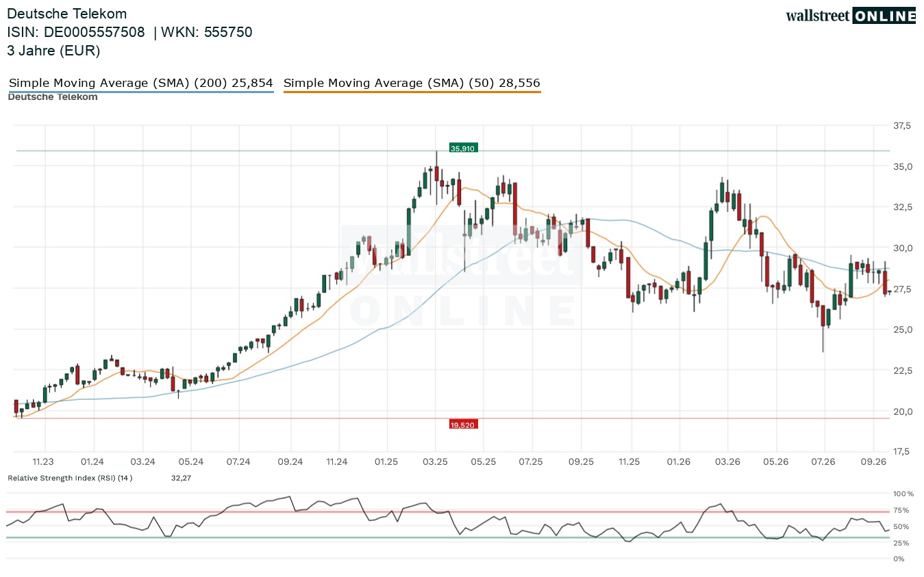Click the 0 % RSI axis label

[x=899, y=559]
